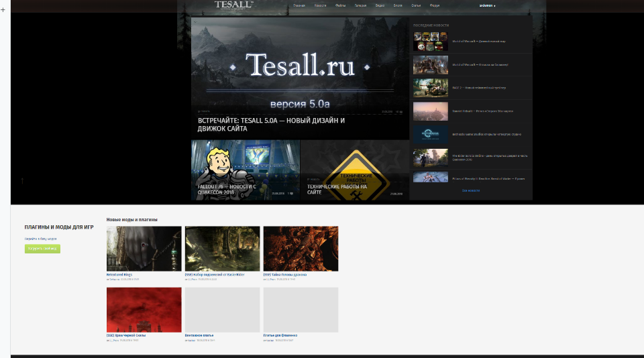Viewport: 644px width, 358px height.
Task: Open the Pillars of Eternity II news link
Action: pos(488,178)
